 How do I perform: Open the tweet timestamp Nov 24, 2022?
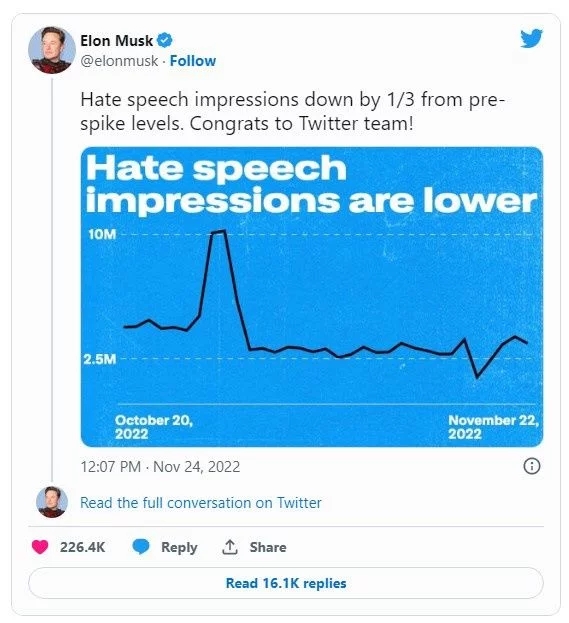click(x=160, y=466)
